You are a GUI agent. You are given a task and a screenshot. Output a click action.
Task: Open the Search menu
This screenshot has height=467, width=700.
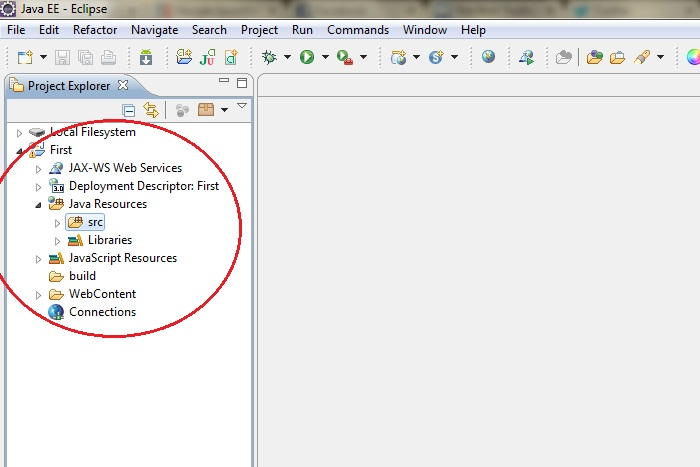[209, 30]
